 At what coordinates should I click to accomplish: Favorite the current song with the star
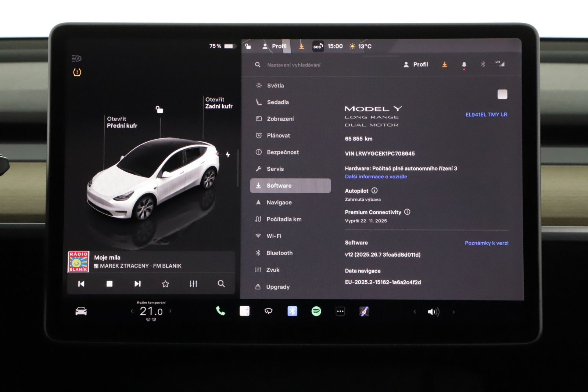tap(165, 284)
